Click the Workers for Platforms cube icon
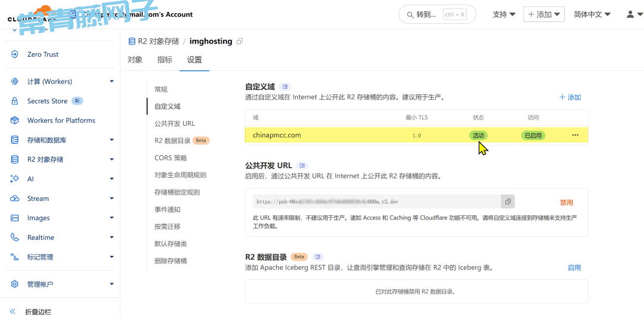The width and height of the screenshot is (644, 318). pos(15,121)
